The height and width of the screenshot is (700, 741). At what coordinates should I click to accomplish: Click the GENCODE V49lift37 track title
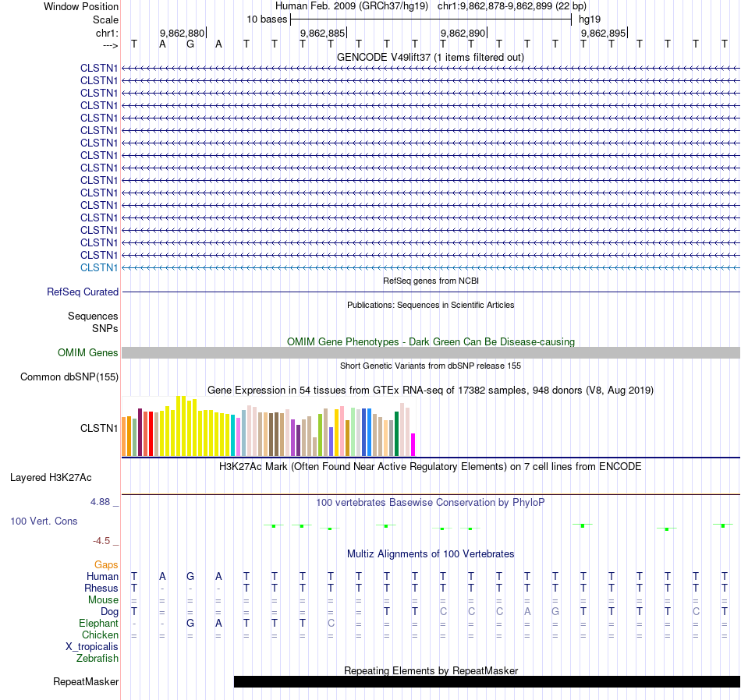430,57
